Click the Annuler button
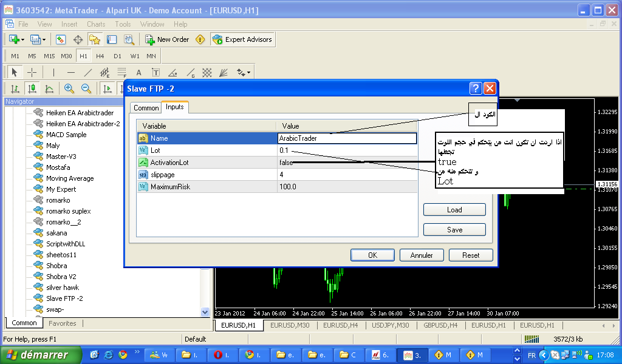Screen dimensions: 622x364 click(422, 255)
